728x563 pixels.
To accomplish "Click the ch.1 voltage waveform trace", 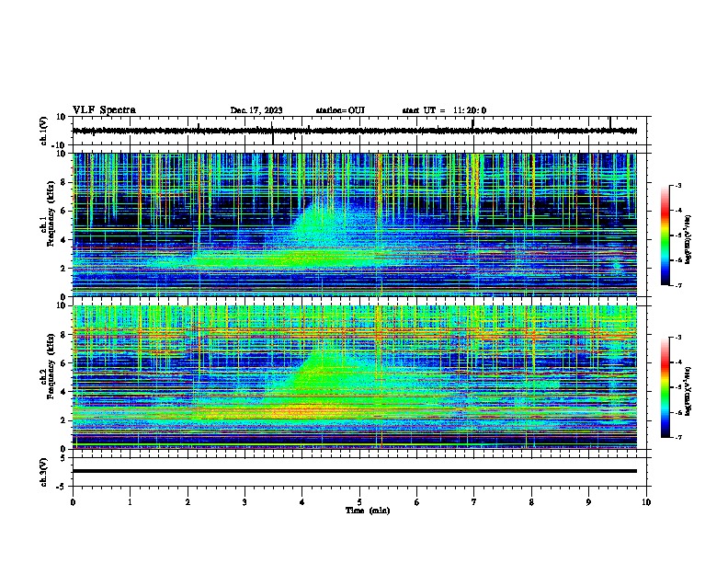I will (x=355, y=131).
